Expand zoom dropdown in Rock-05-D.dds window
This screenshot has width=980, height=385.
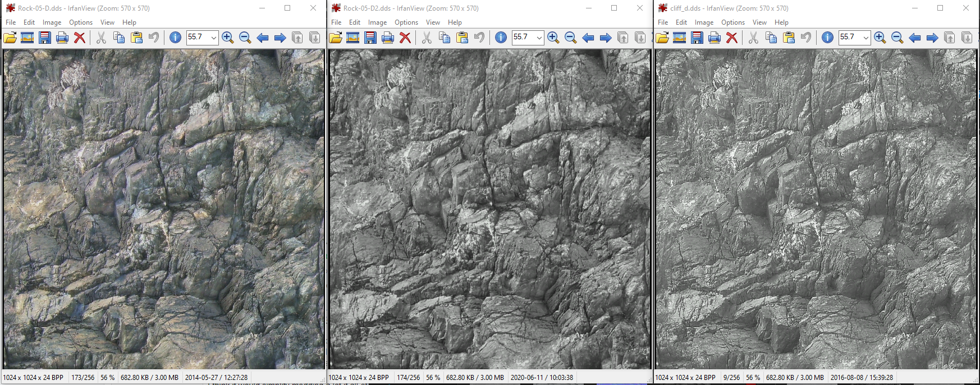click(x=213, y=38)
